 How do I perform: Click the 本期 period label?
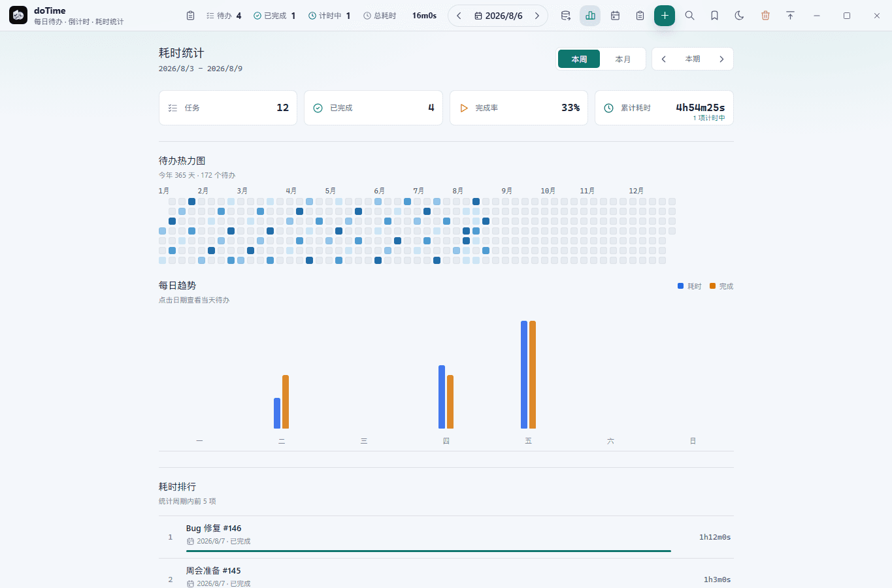(693, 59)
